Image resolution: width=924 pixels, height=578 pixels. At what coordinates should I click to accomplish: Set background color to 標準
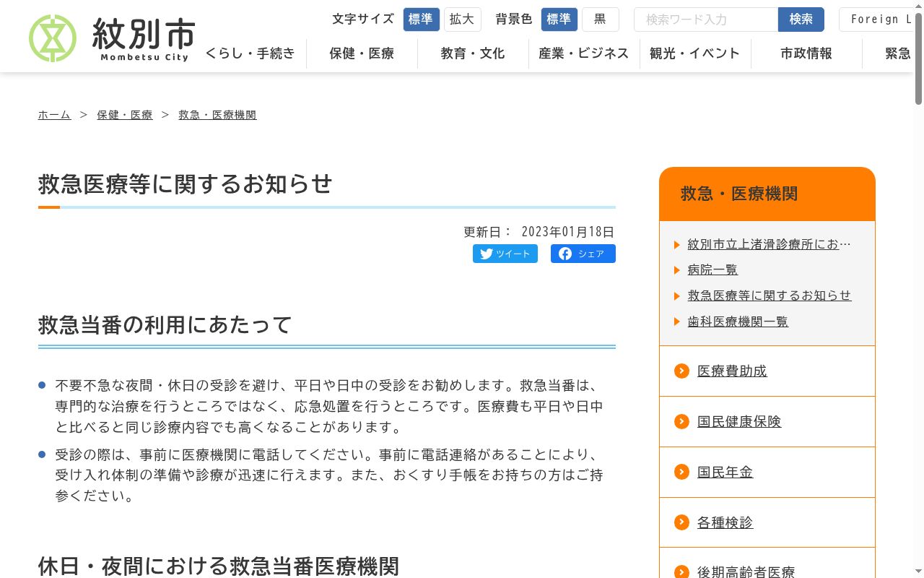pyautogui.click(x=559, y=20)
